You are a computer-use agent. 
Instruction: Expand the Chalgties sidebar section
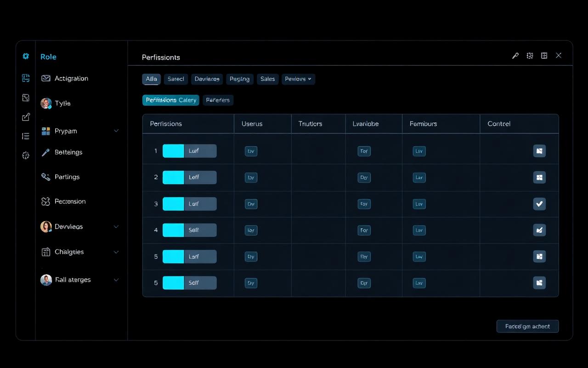116,252
